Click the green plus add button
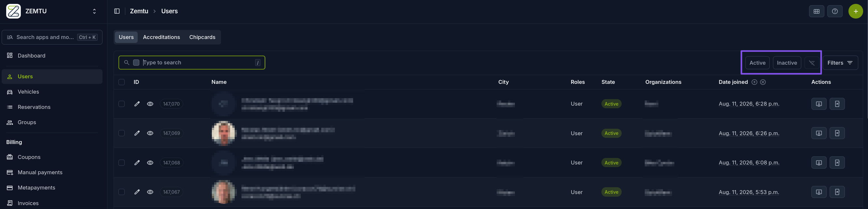 click(x=856, y=11)
